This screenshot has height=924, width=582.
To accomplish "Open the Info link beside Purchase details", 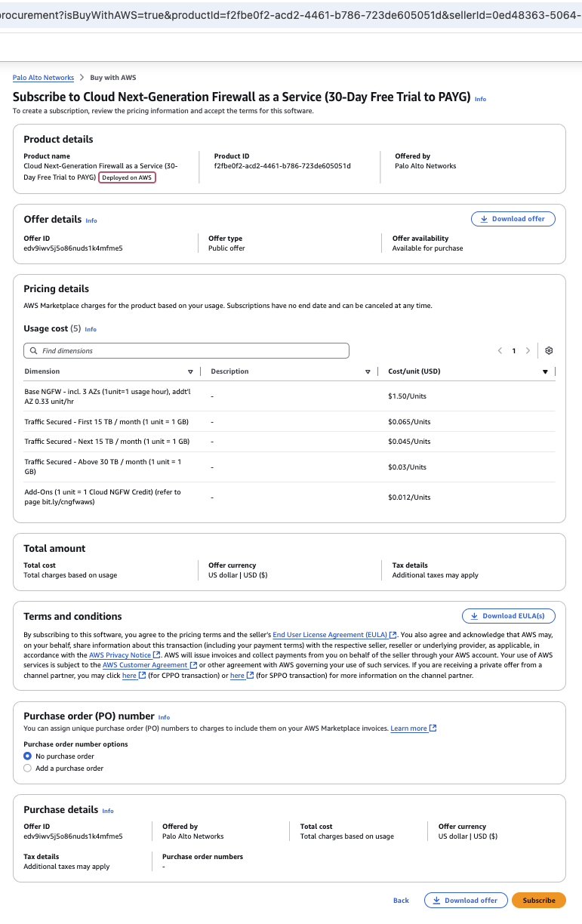I will coord(108,811).
